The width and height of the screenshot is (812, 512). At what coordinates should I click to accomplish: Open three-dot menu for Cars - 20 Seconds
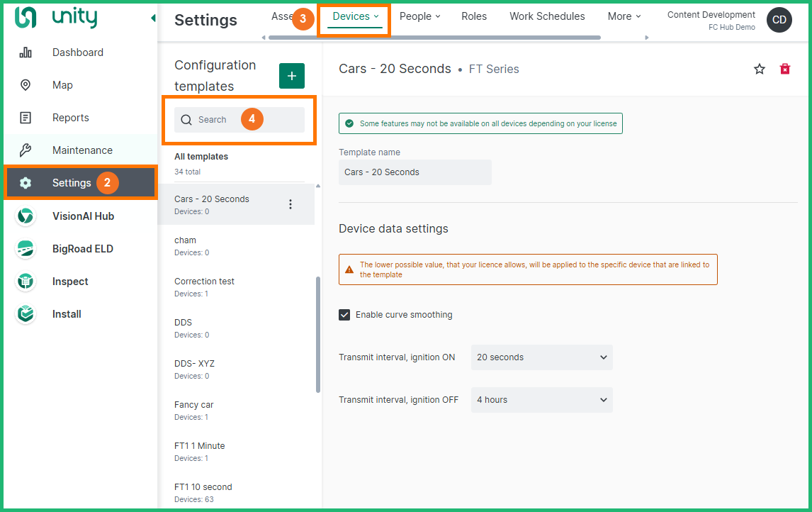click(290, 204)
